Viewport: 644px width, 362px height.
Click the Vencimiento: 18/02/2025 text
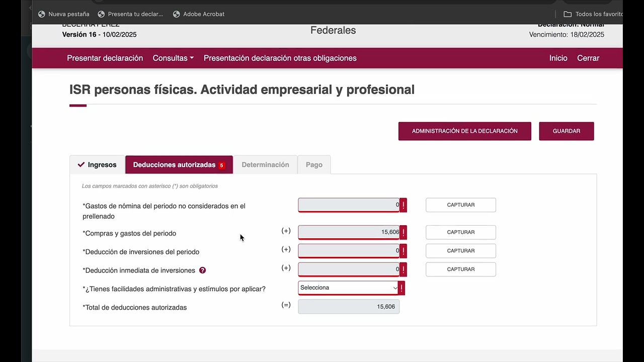(x=567, y=35)
